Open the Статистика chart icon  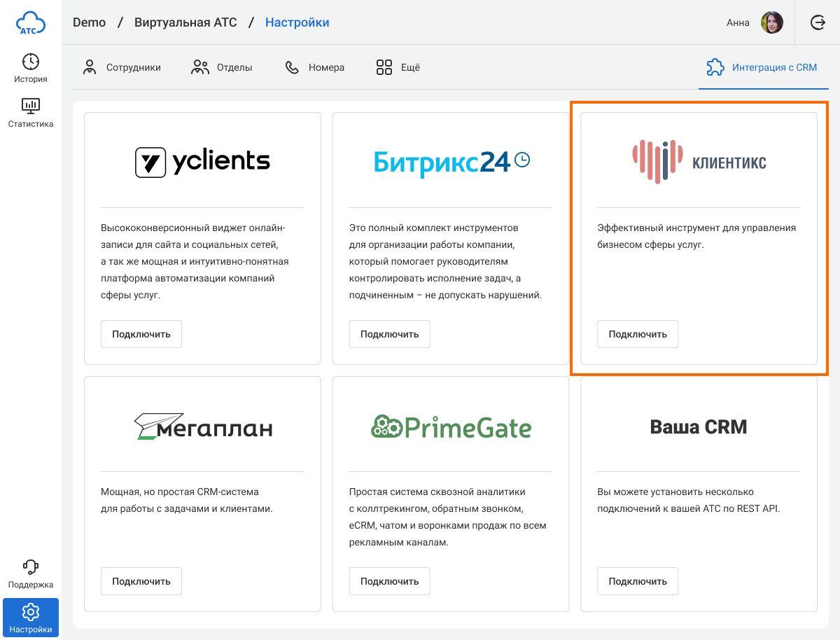click(x=30, y=106)
